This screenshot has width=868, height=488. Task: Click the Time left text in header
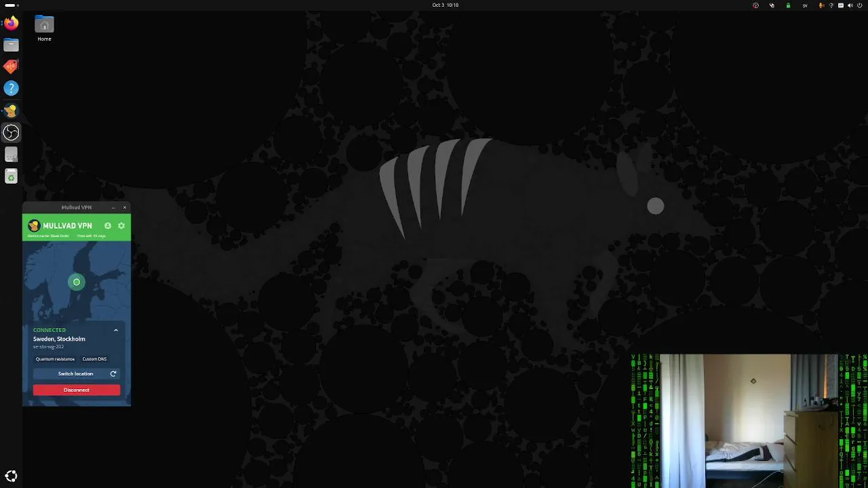(x=91, y=236)
